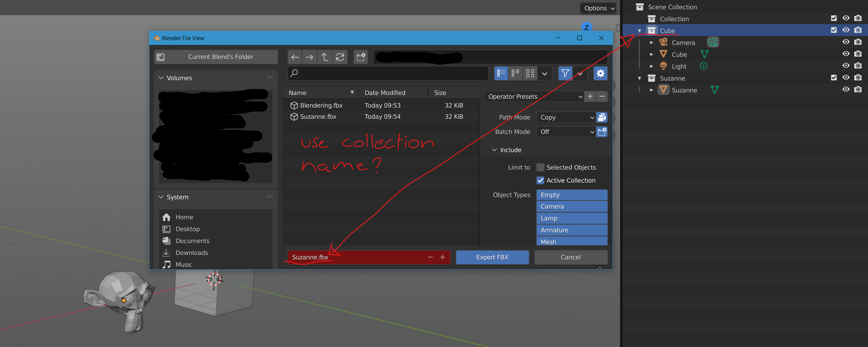Collapse the Cube collection in outliner

click(639, 31)
